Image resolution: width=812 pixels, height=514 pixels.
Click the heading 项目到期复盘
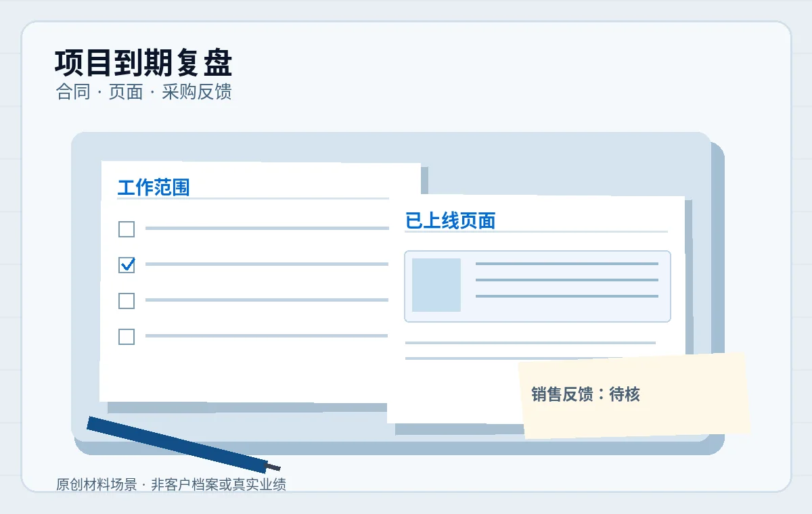[x=143, y=64]
